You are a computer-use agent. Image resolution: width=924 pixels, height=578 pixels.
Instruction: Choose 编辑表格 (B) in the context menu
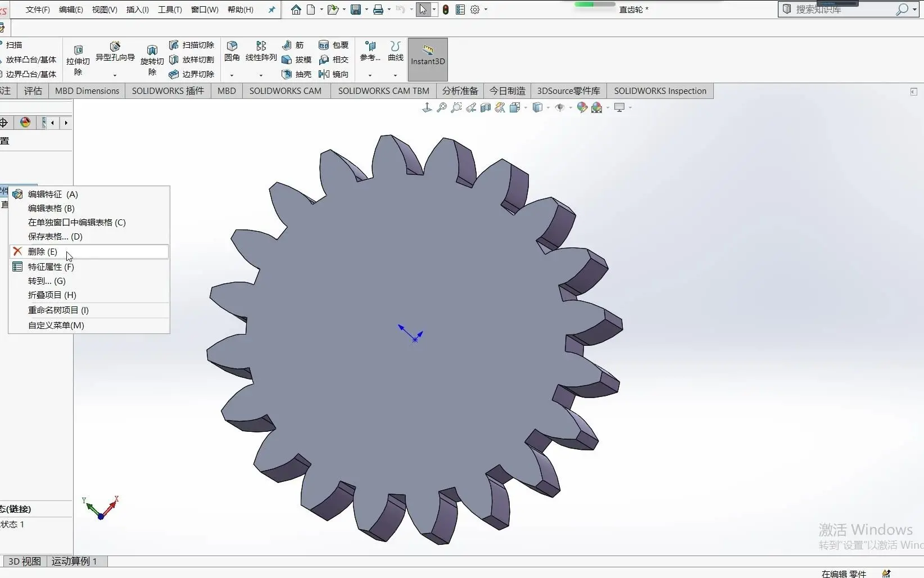coord(89,209)
